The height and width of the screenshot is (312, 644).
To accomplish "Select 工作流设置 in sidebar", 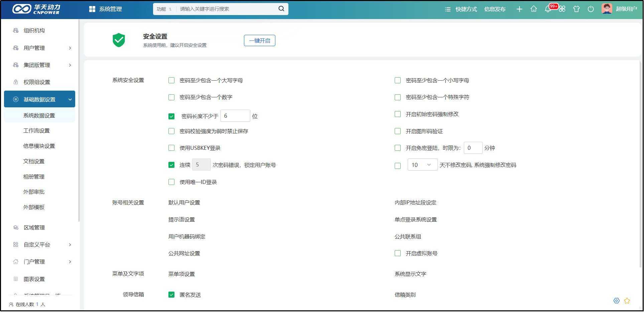I will 36,131.
